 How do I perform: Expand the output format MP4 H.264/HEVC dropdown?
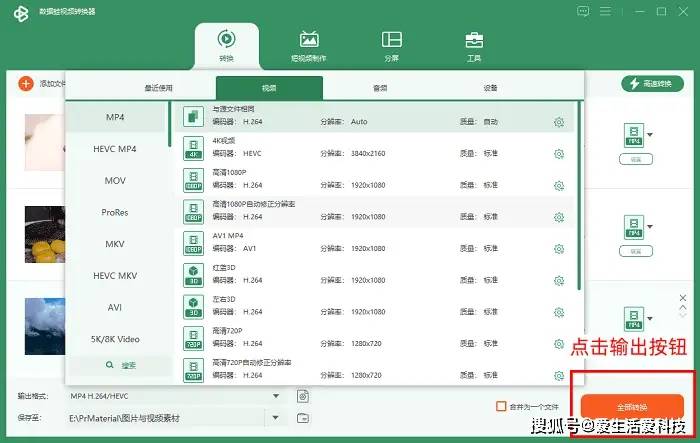[276, 396]
